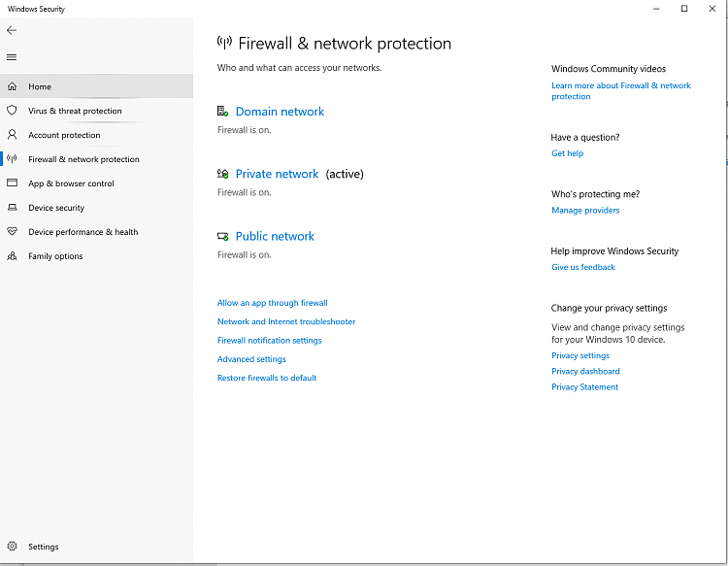Click the Domain network building icon
The width and height of the screenshot is (728, 566).
pyautogui.click(x=223, y=112)
